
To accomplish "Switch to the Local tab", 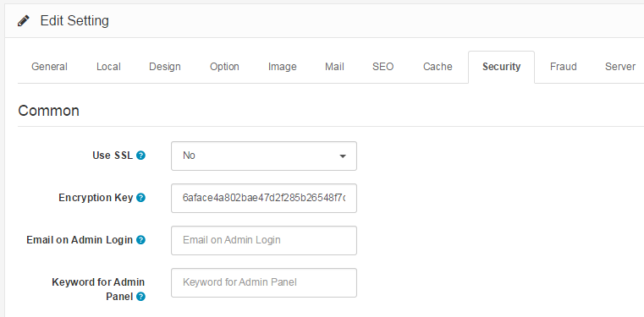I will [108, 67].
